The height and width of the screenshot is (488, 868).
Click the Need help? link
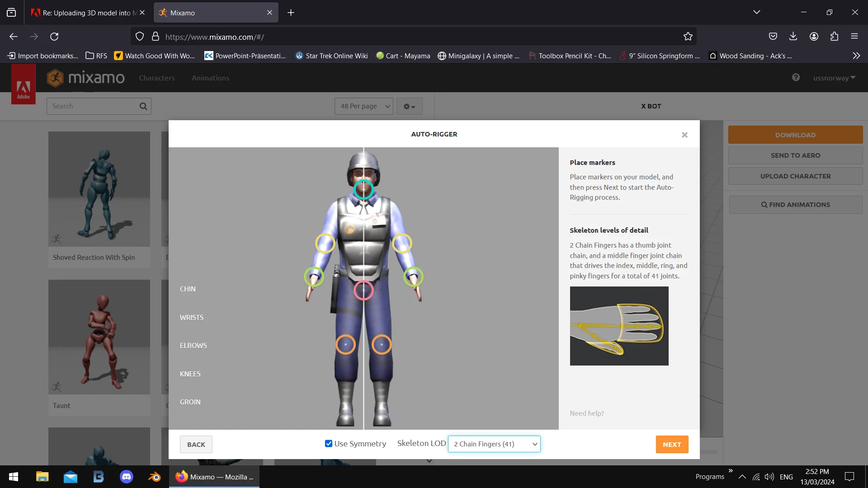586,413
